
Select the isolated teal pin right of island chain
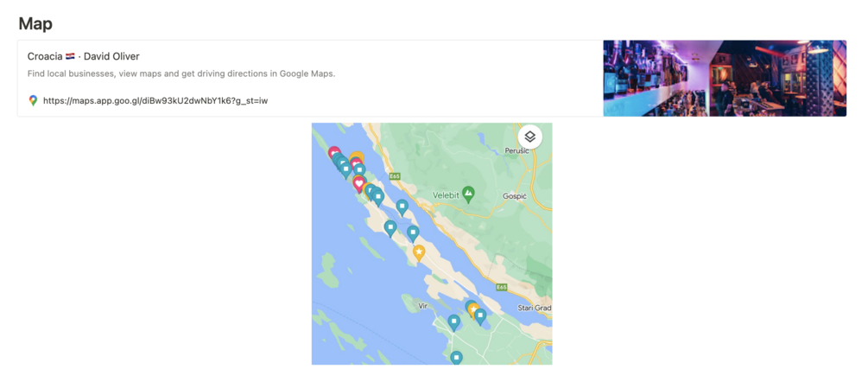tap(402, 207)
